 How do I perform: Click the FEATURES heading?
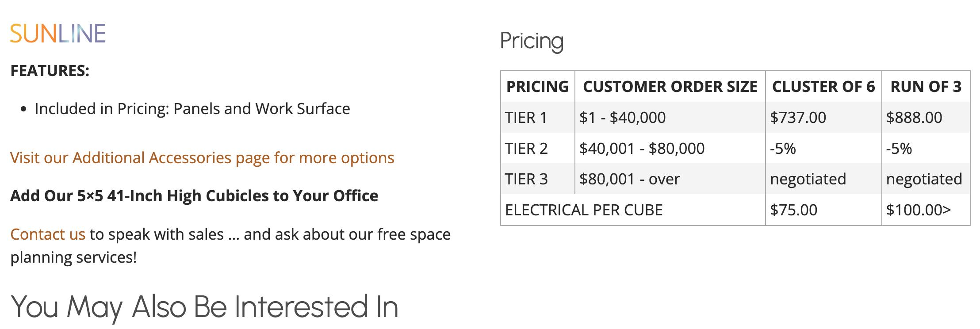pyautogui.click(x=50, y=71)
